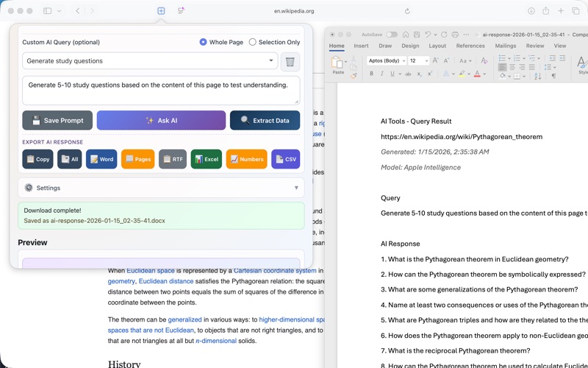Open bullet list dropdown arrow in Word

pos(509,59)
